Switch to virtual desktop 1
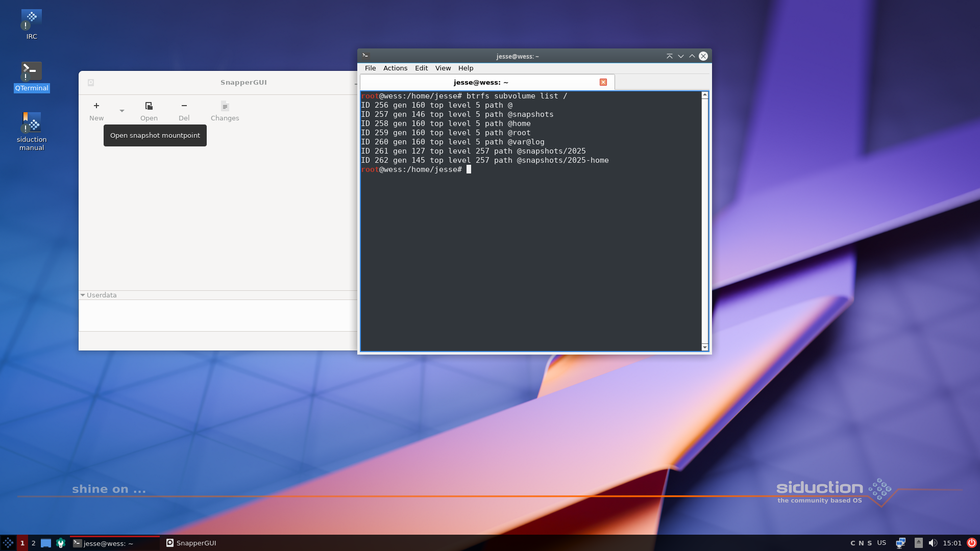The width and height of the screenshot is (980, 551). pyautogui.click(x=22, y=543)
